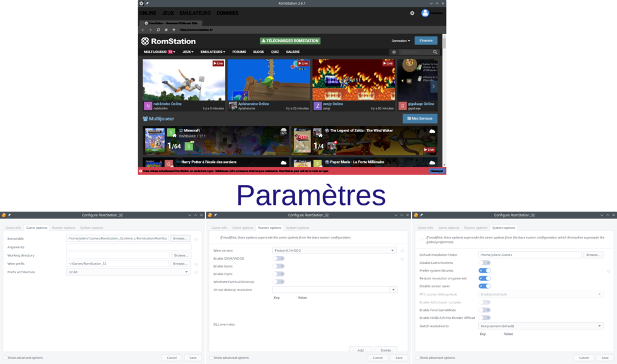Viewport: 617px width, 364px height.
Task: Click Arguments input field
Action: pyautogui.click(x=128, y=247)
